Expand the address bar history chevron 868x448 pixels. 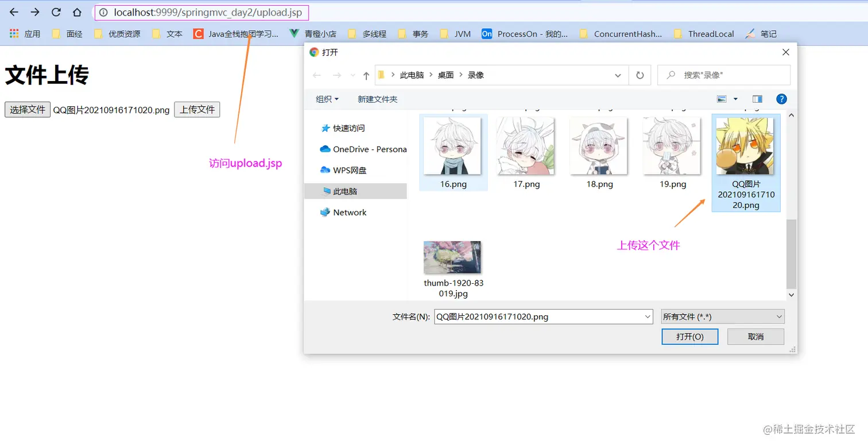pyautogui.click(x=618, y=75)
